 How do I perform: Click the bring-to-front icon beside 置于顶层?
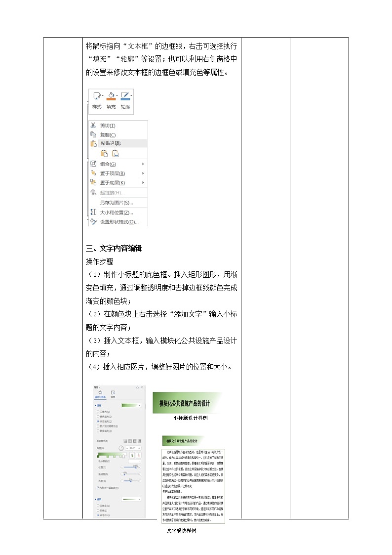click(x=93, y=173)
